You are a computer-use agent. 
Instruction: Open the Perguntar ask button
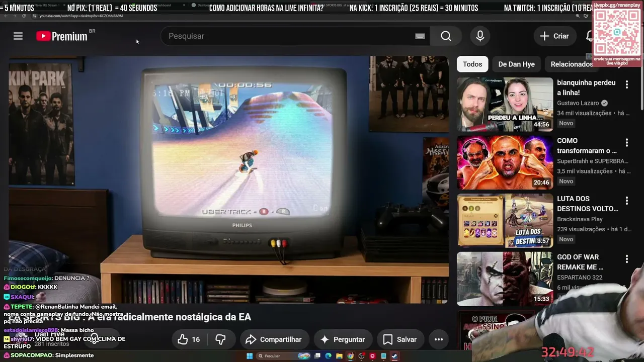[x=343, y=339]
